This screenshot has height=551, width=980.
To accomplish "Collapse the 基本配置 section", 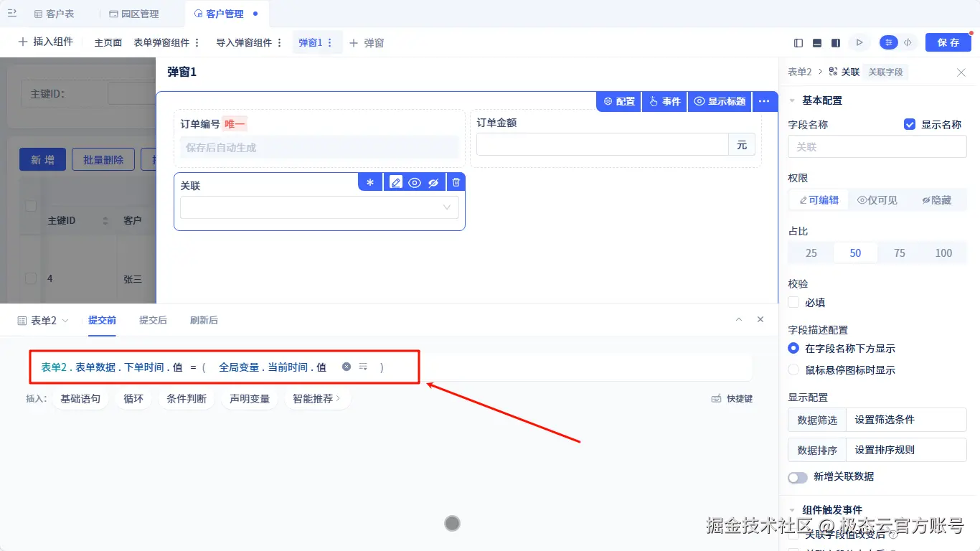I will (x=792, y=100).
